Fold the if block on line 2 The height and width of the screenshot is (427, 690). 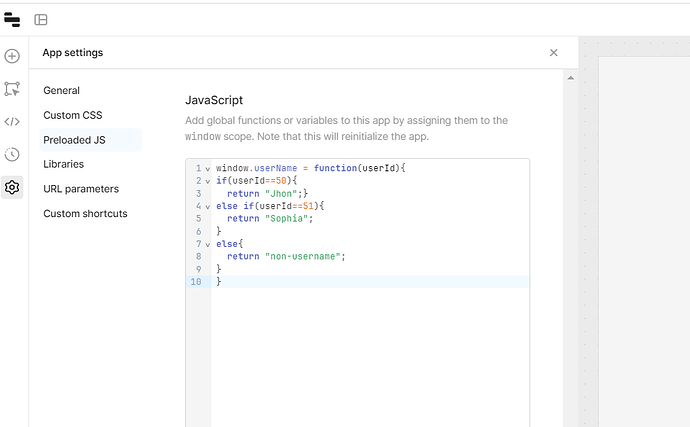click(207, 181)
